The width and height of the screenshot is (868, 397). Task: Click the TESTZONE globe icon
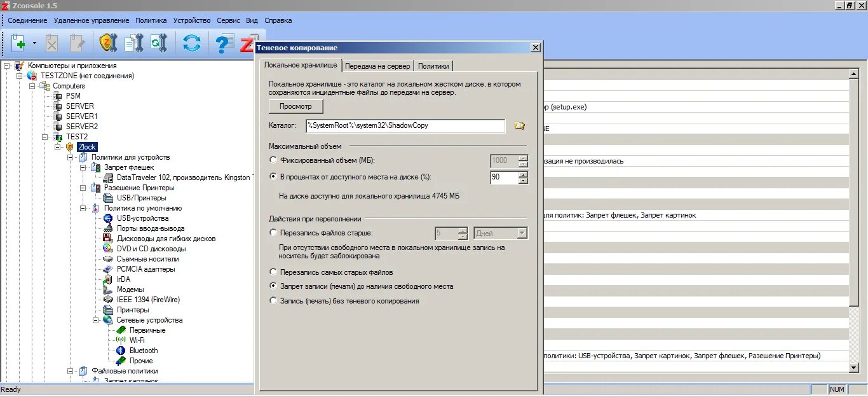tap(32, 76)
